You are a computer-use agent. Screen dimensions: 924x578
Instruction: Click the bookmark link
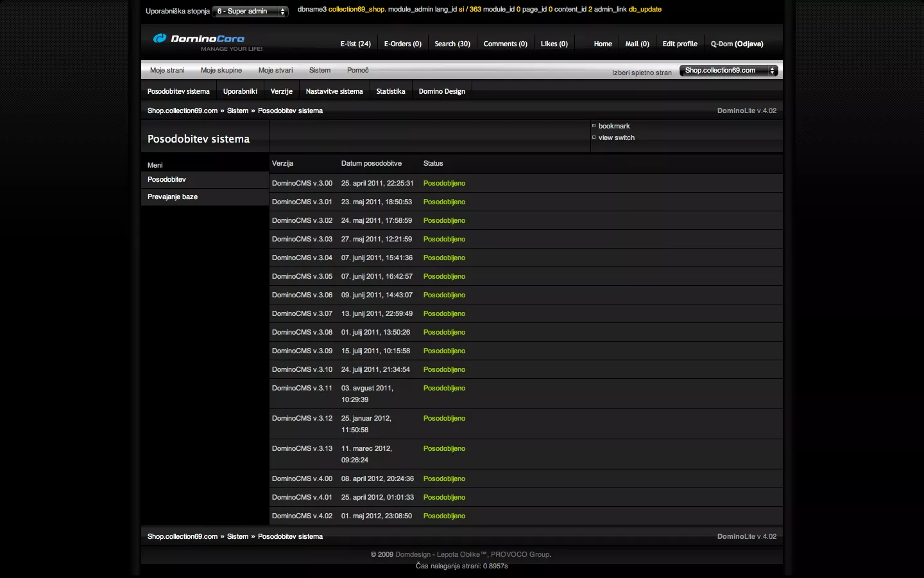coord(614,127)
